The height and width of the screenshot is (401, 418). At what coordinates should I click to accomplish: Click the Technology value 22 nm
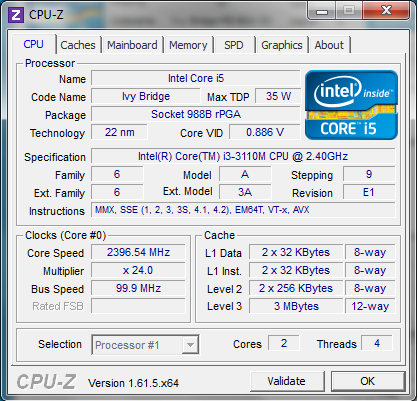coord(119,132)
